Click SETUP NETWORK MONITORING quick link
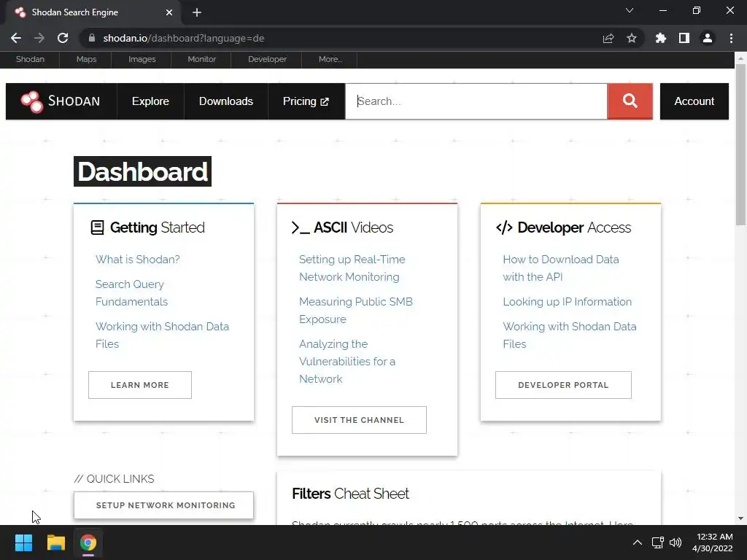The width and height of the screenshot is (747, 560). [x=164, y=505]
